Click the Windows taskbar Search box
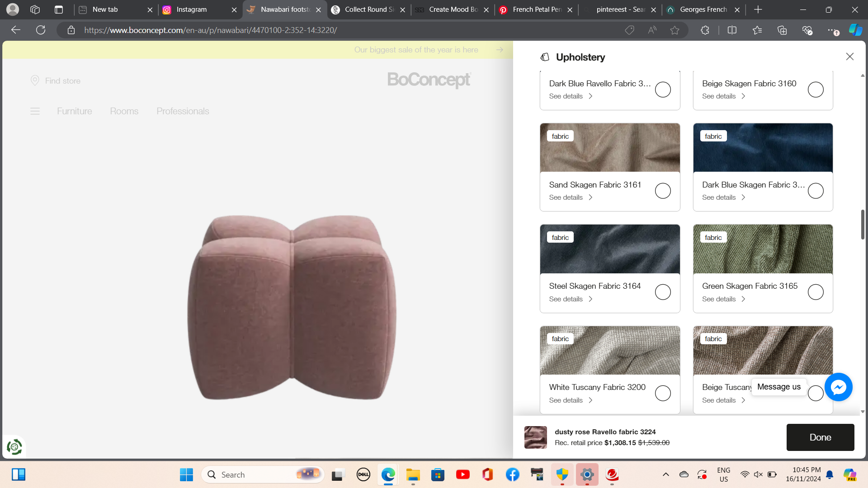The width and height of the screenshot is (868, 488). point(253,474)
